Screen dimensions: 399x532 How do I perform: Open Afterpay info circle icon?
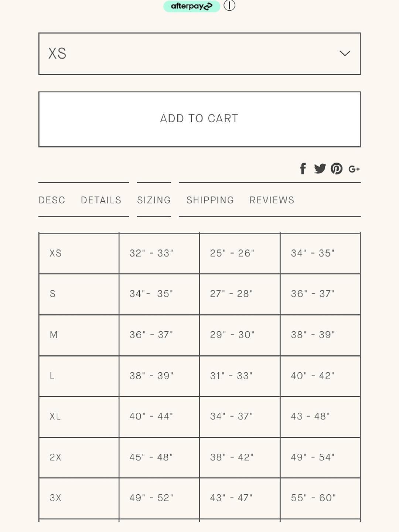tap(229, 6)
